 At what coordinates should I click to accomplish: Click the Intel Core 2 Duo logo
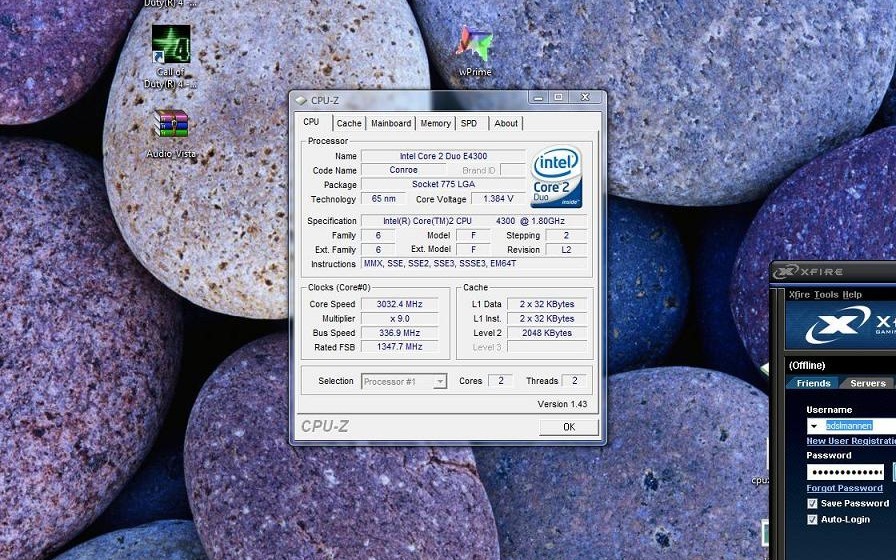pyautogui.click(x=556, y=176)
